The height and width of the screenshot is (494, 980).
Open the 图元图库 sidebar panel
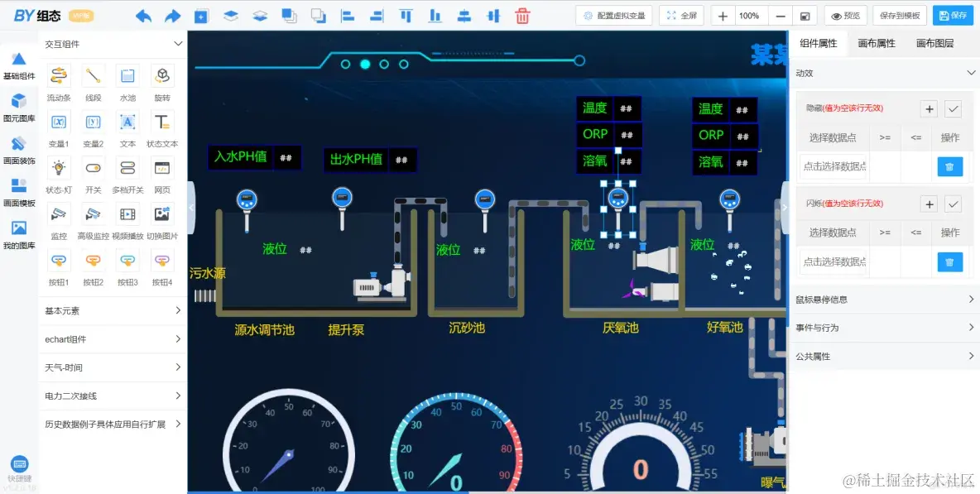(x=18, y=103)
